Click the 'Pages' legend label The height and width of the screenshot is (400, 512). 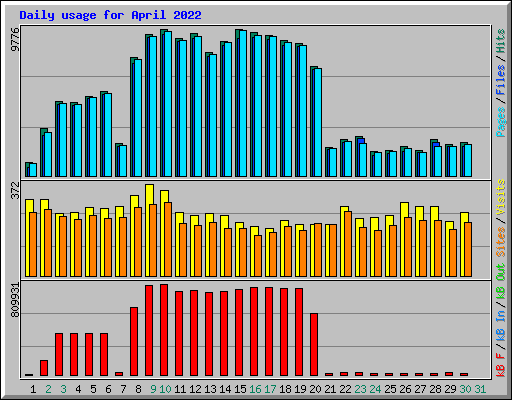501,122
